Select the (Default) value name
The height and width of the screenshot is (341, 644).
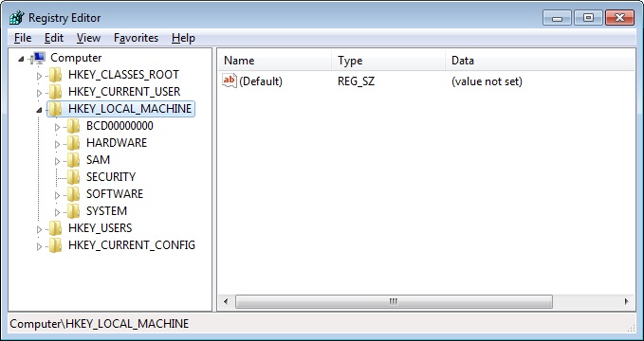coord(261,81)
